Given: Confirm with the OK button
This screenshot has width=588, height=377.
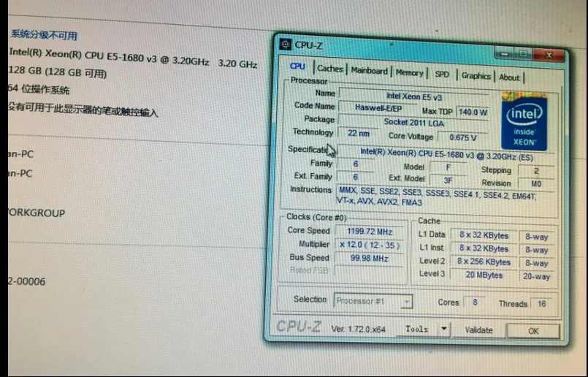Looking at the screenshot, I should (533, 331).
